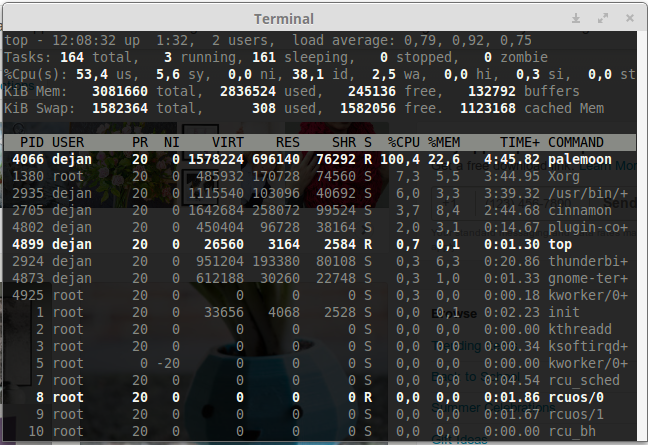Click the 2836524 used memory value

coord(248,91)
